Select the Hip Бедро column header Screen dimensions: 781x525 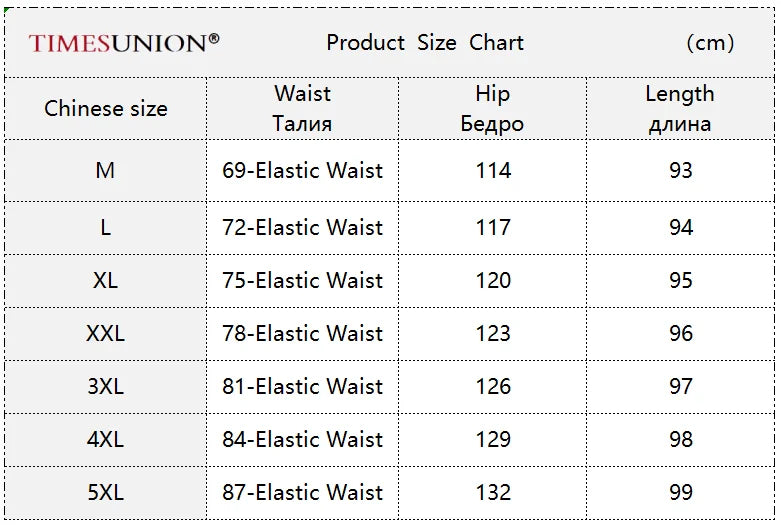coord(492,108)
